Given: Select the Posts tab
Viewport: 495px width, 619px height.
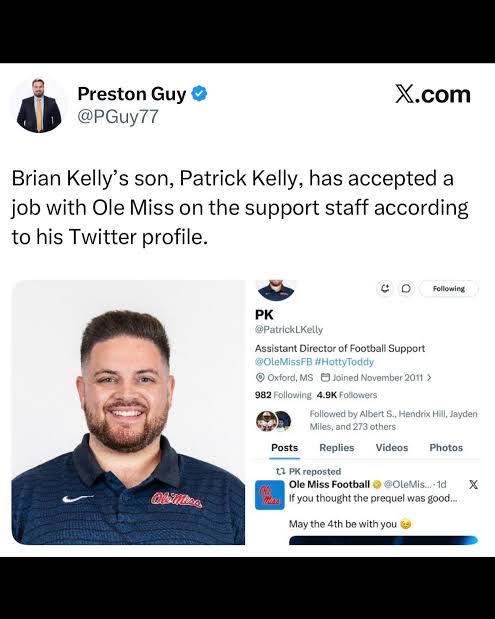Looking at the screenshot, I should [285, 448].
